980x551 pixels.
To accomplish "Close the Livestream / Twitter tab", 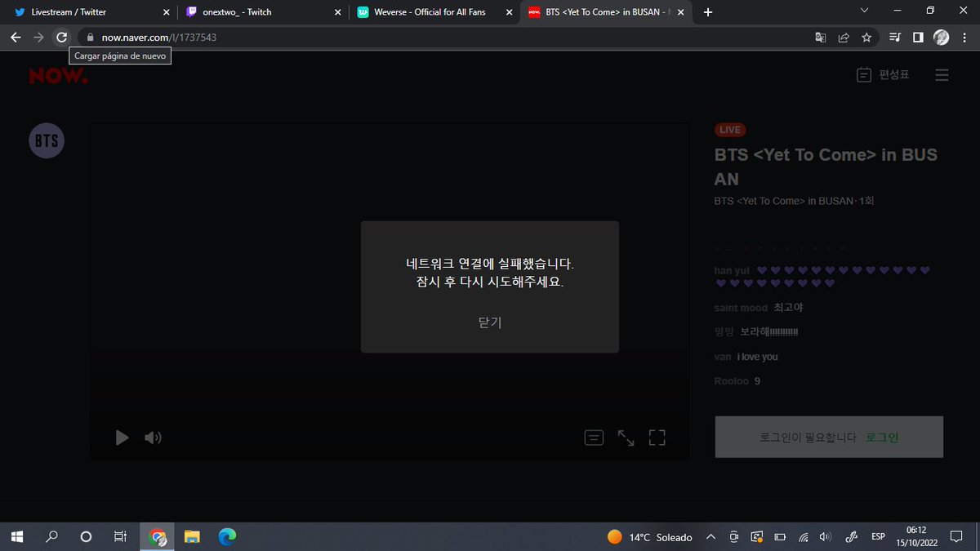I will tap(166, 12).
